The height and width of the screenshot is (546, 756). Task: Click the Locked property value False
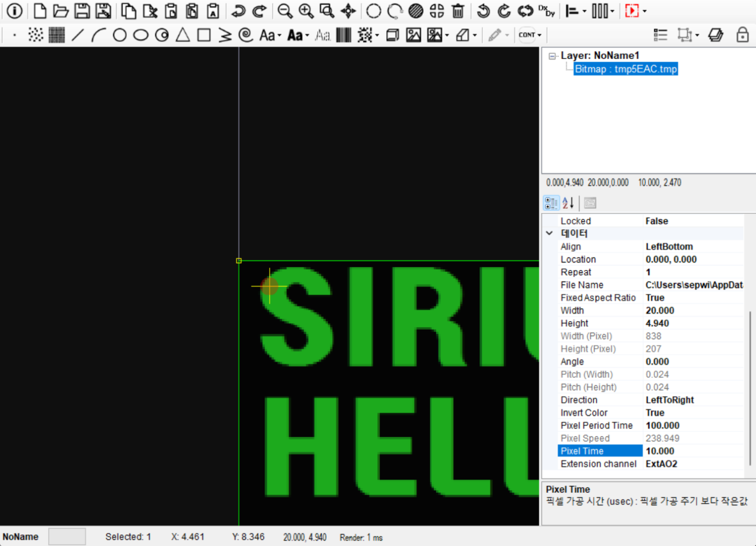coord(693,221)
